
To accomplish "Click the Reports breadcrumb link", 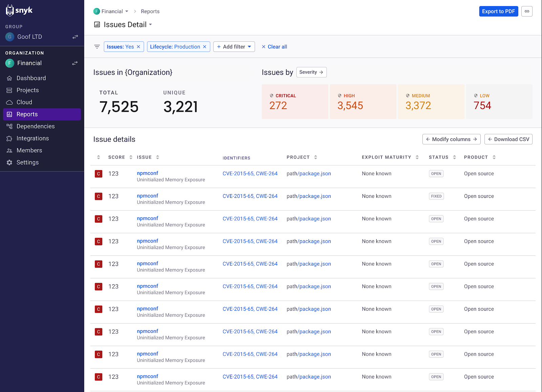I will (150, 12).
